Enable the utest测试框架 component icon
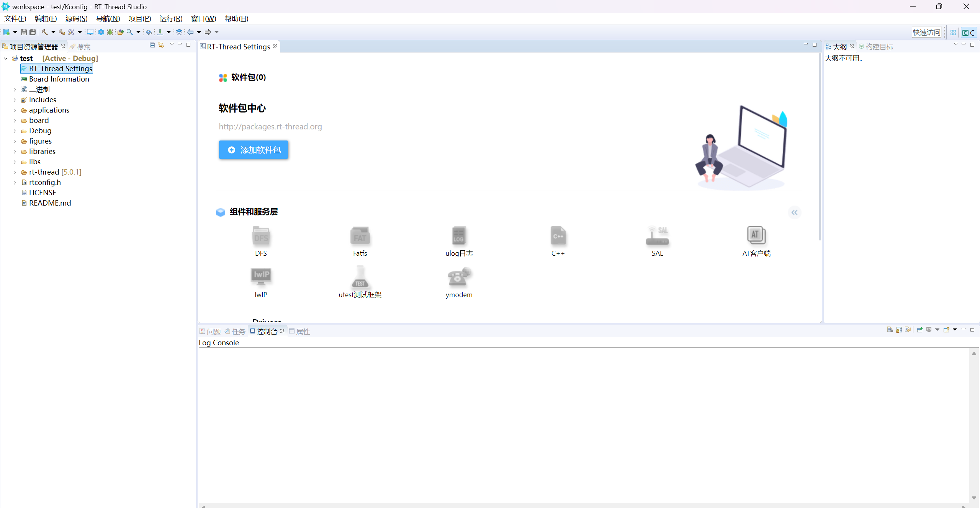Image resolution: width=980 pixels, height=508 pixels. click(x=360, y=277)
